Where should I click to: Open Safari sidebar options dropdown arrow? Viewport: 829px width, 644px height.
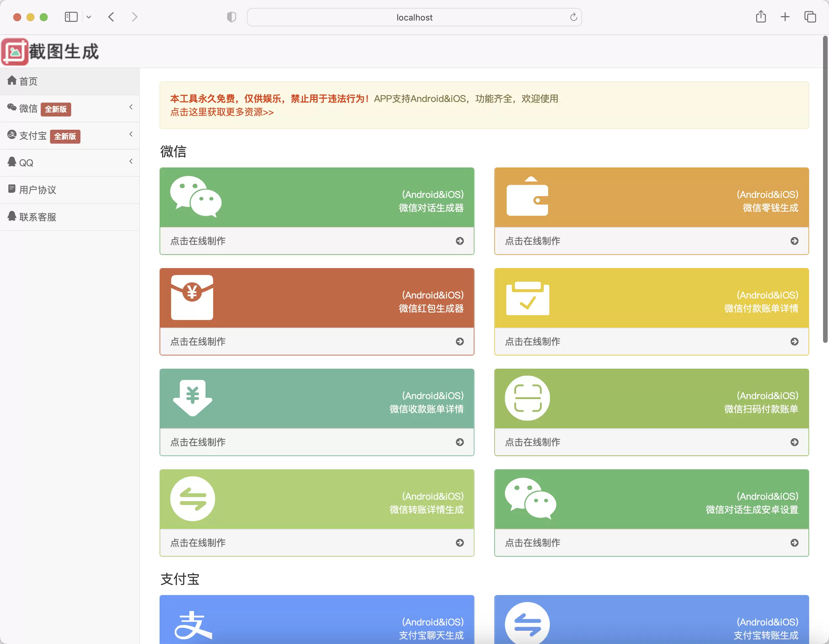[x=89, y=17]
